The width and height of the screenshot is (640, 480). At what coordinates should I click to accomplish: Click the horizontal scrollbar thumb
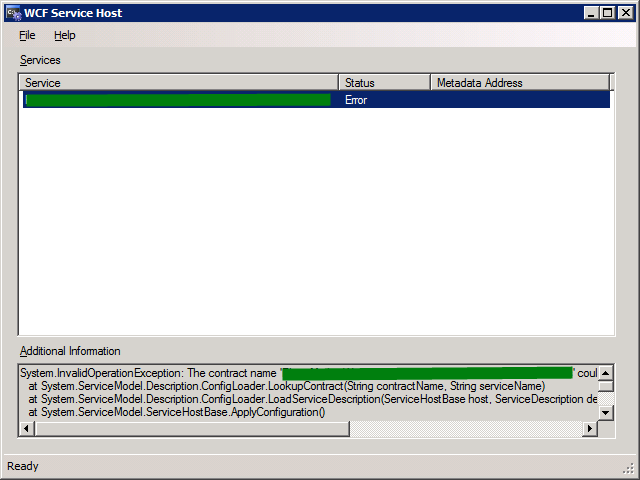(x=192, y=429)
